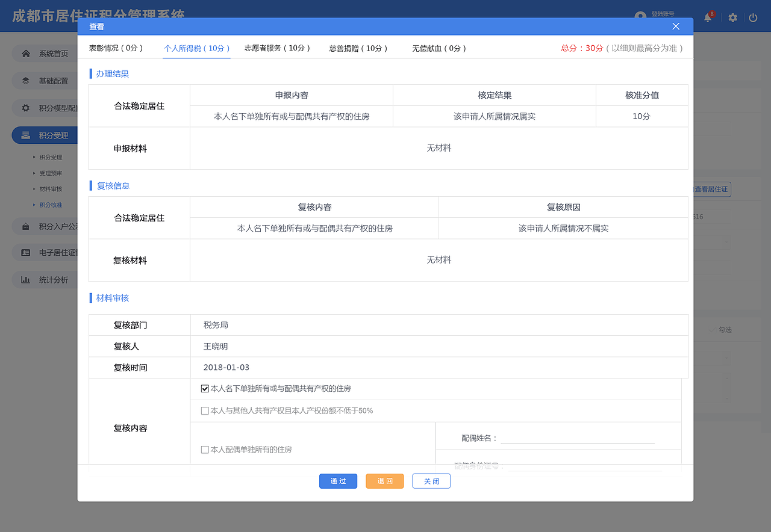Click the 复核信息 section heading
The image size is (771, 532).
pos(113,186)
